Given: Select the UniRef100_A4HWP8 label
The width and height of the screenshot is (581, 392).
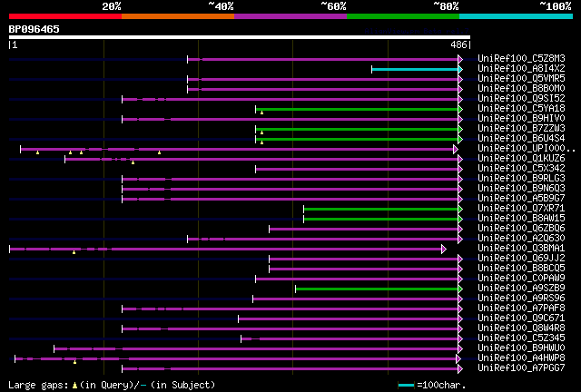Looking at the screenshot, I should pyautogui.click(x=521, y=358).
